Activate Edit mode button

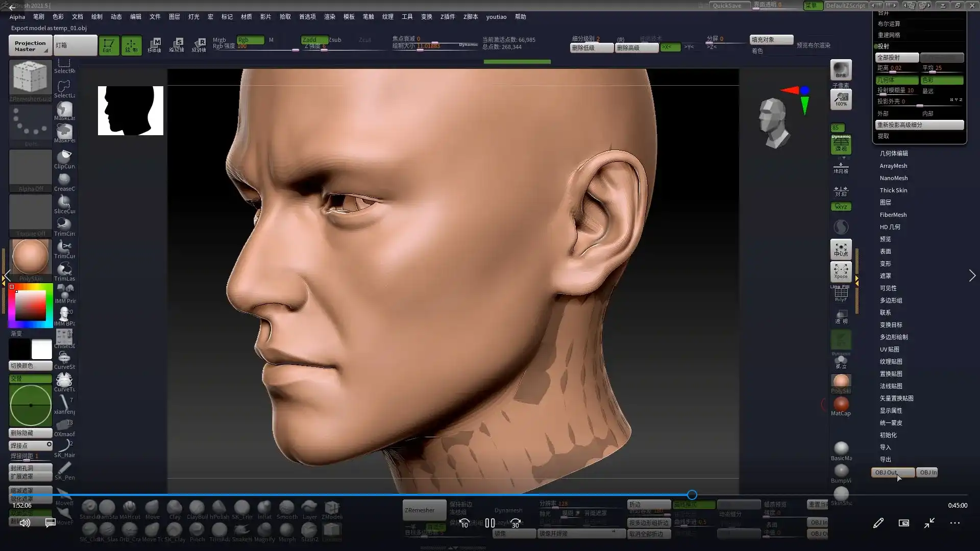point(108,45)
